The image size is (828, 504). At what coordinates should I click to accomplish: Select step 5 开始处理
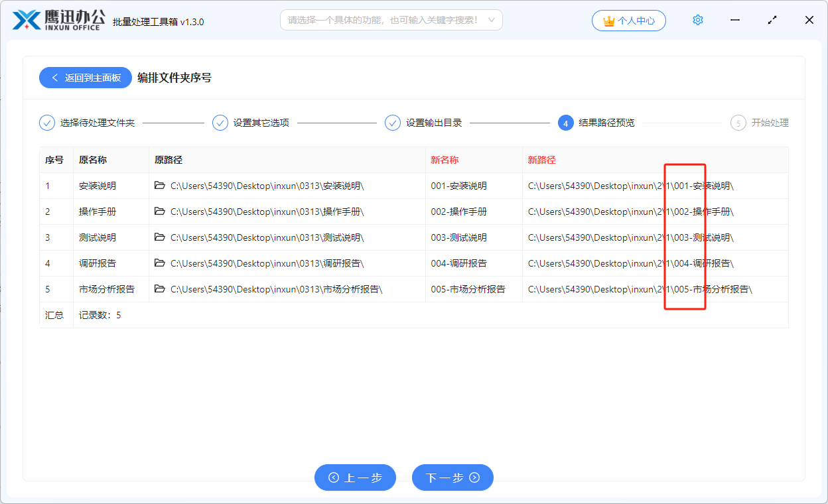point(760,123)
